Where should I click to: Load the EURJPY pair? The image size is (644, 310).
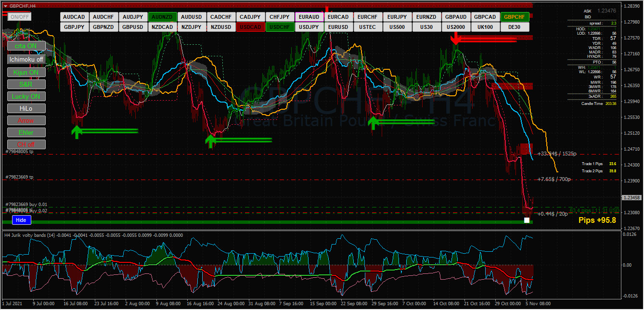point(397,17)
